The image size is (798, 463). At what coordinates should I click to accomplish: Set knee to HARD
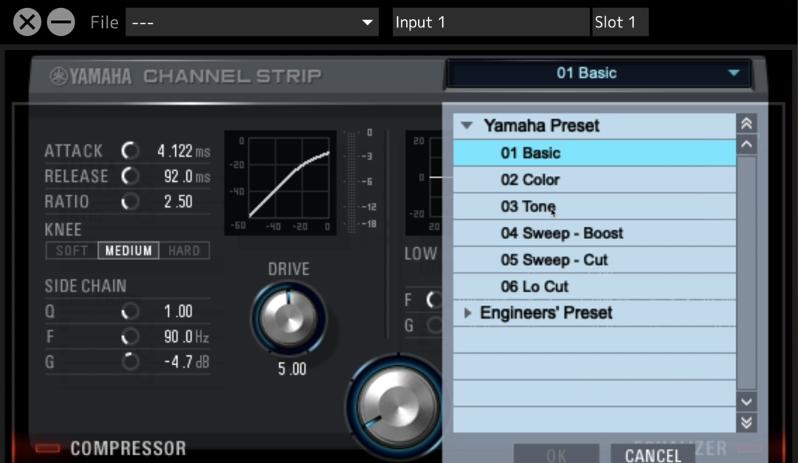coord(183,250)
